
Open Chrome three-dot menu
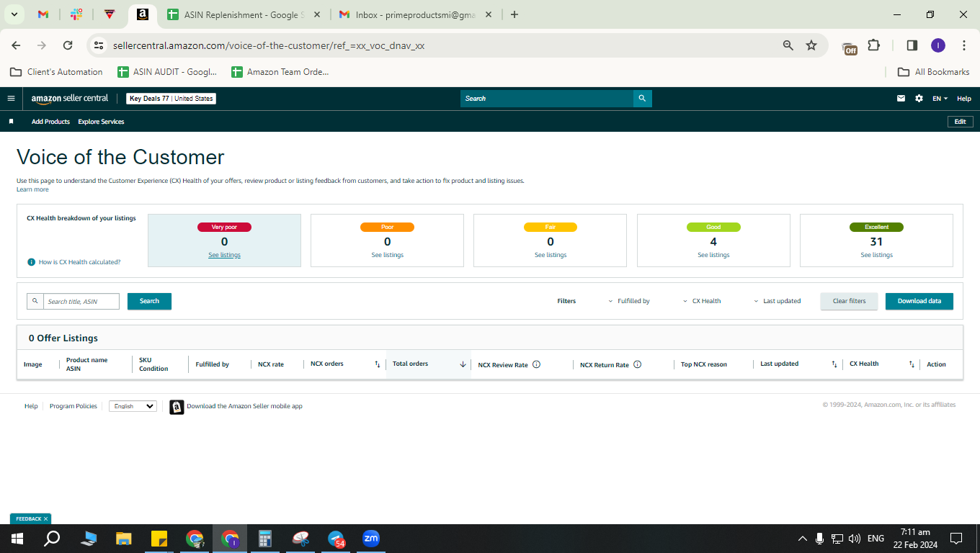[964, 45]
